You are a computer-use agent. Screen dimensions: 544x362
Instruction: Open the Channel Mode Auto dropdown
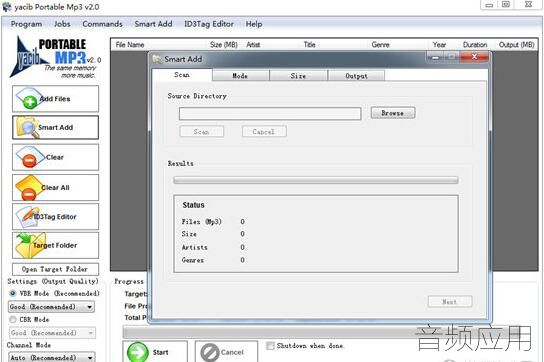coord(51,357)
